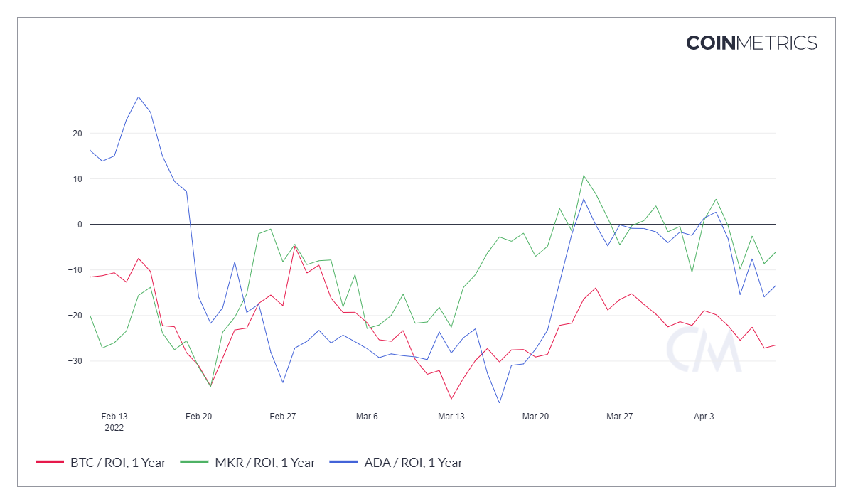
Task: Click the Apr 3 x-axis label
Action: (704, 417)
